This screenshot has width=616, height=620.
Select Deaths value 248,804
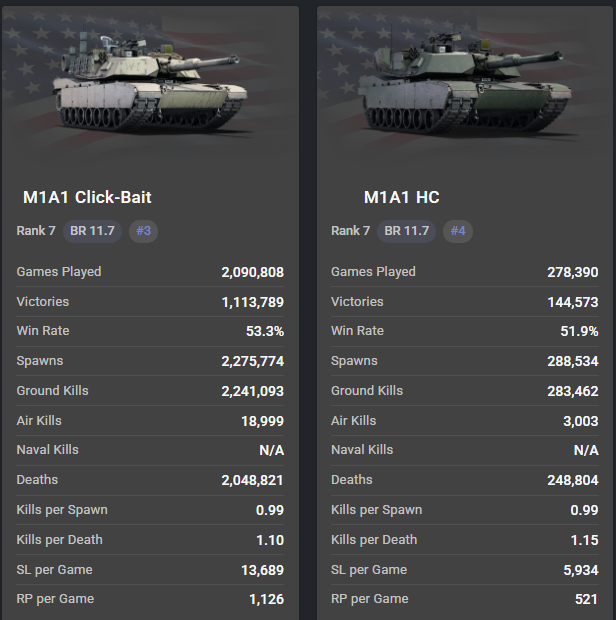(573, 480)
